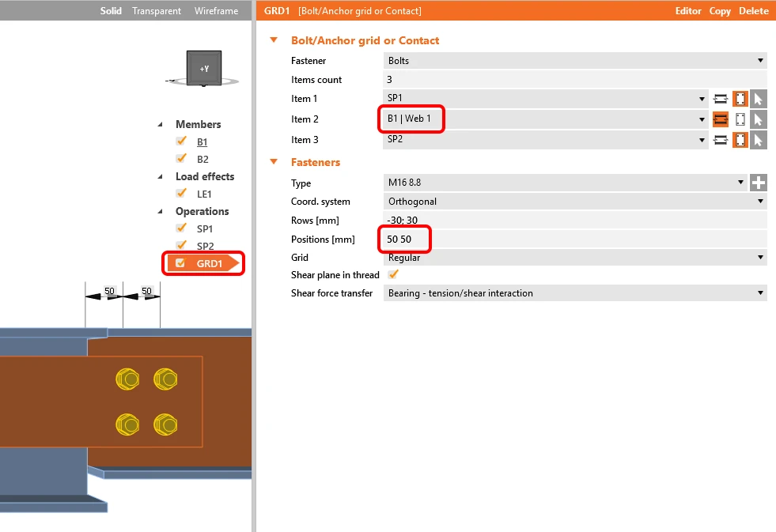
Task: Click the Rows [mm] input field
Action: 575,220
